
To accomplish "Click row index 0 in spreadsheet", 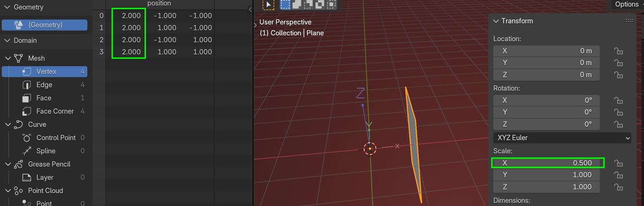I will 102,16.
